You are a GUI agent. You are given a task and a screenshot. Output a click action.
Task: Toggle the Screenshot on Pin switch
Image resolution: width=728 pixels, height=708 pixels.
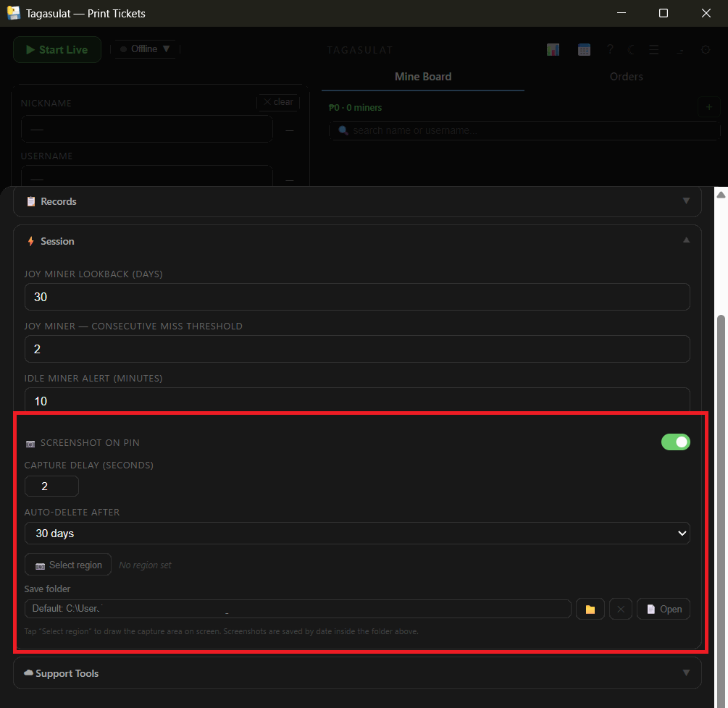click(676, 442)
